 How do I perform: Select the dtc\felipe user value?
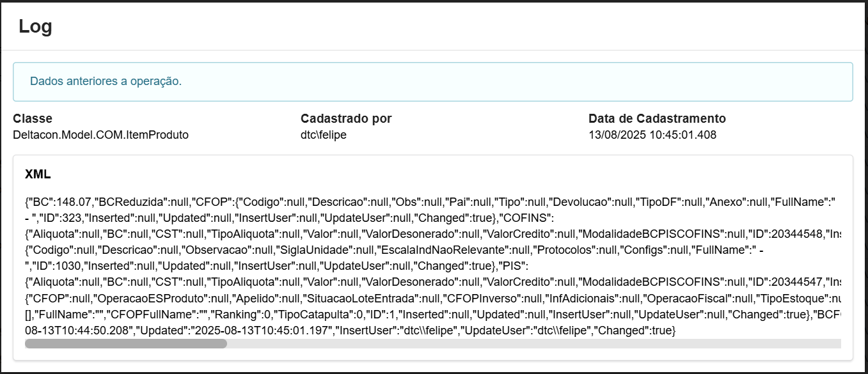pyautogui.click(x=323, y=135)
